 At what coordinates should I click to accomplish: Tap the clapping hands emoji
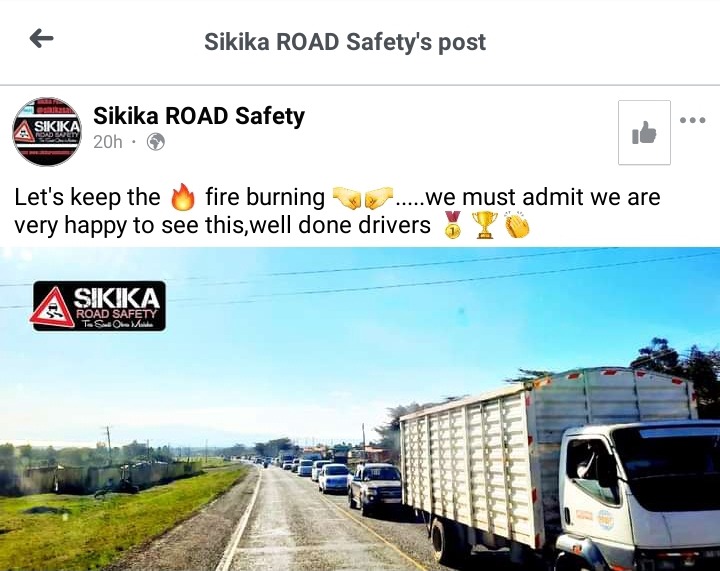tap(517, 225)
